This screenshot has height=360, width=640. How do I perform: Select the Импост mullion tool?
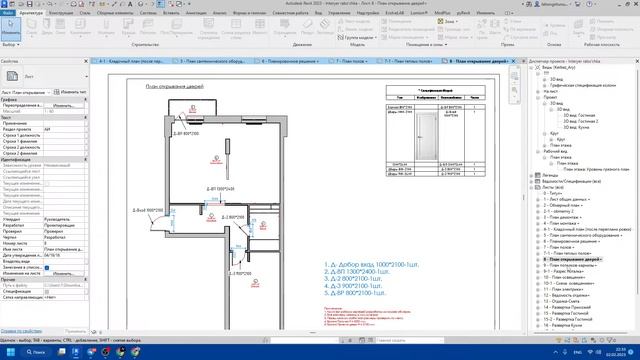tap(260, 27)
